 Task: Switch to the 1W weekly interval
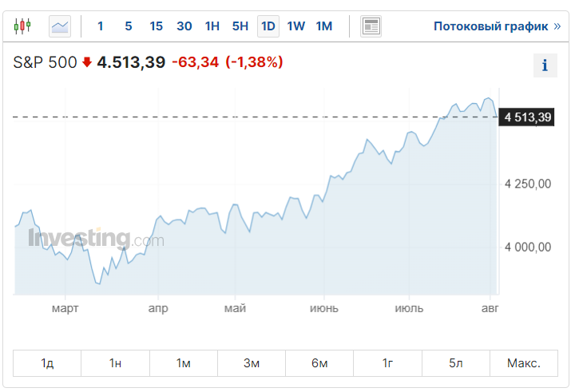point(296,26)
